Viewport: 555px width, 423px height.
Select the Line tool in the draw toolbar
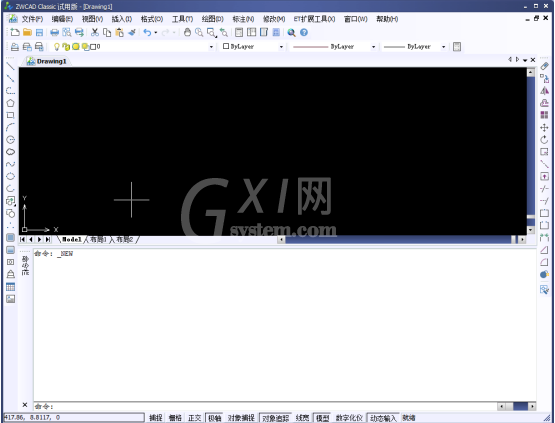click(x=11, y=66)
